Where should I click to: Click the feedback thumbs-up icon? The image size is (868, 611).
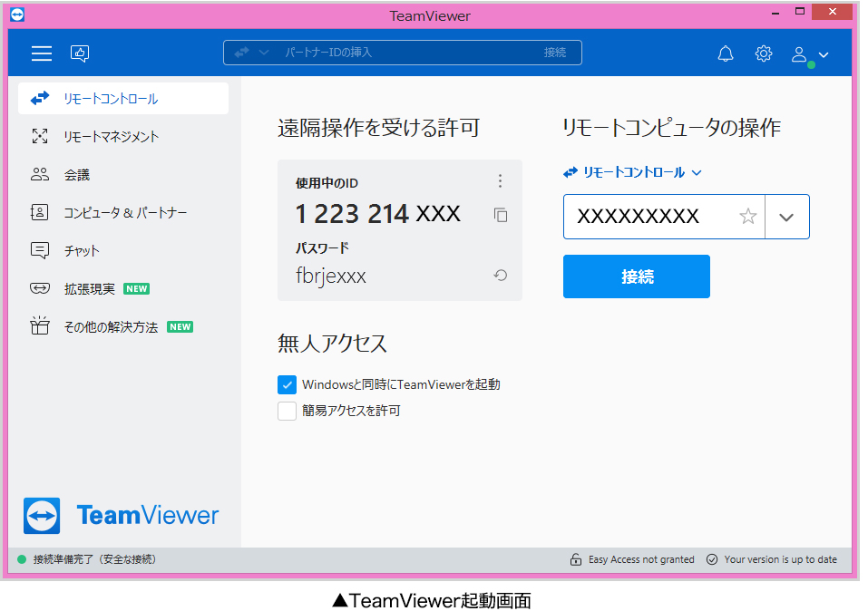80,53
